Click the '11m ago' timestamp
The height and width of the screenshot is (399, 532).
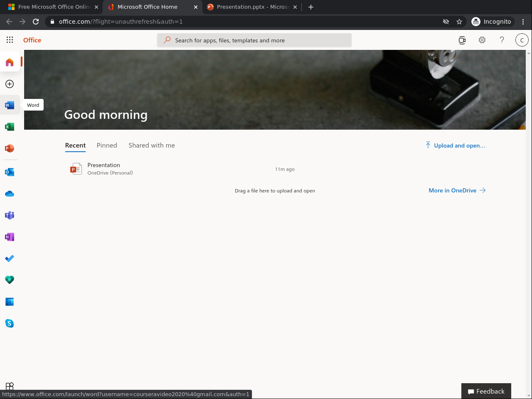point(285,169)
